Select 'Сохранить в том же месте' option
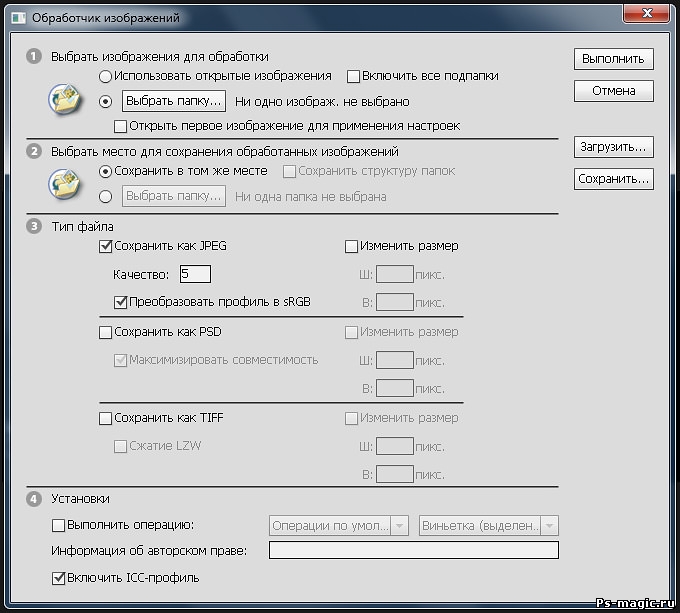 click(x=106, y=171)
